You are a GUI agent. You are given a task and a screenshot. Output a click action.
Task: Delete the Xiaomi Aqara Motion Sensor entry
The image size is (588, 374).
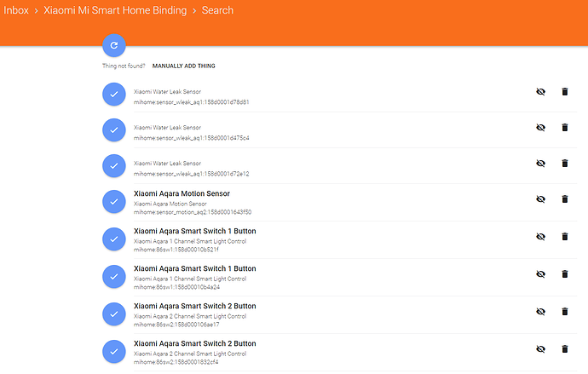(564, 199)
